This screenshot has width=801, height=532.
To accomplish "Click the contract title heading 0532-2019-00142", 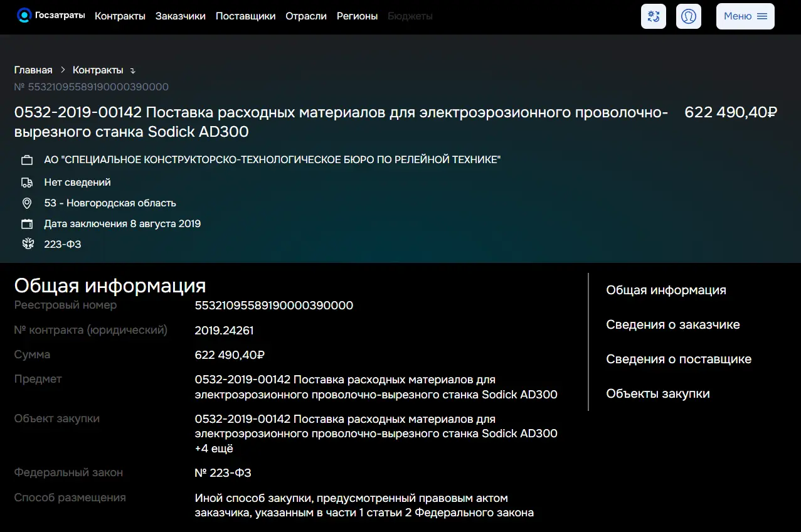I will pyautogui.click(x=341, y=122).
